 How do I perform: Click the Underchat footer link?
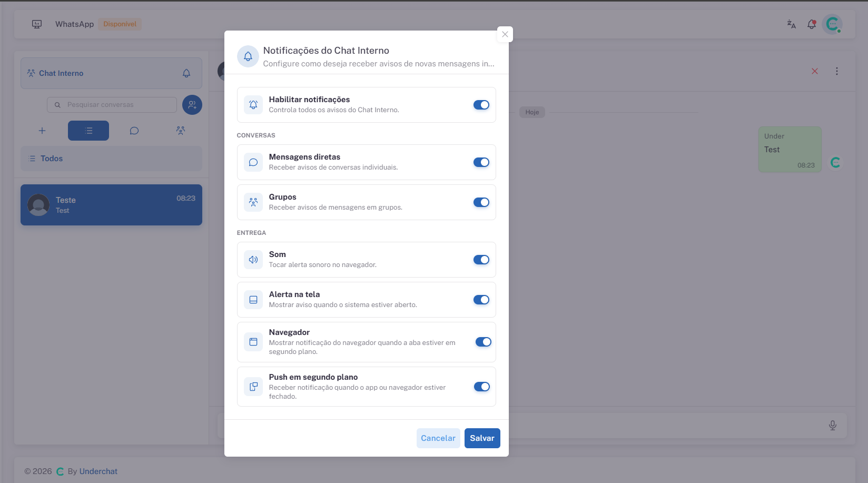[98, 471]
